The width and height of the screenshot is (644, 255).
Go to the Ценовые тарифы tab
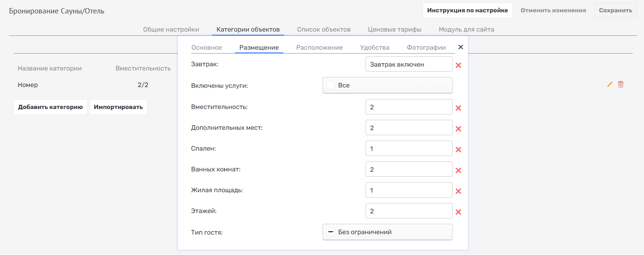(x=394, y=30)
